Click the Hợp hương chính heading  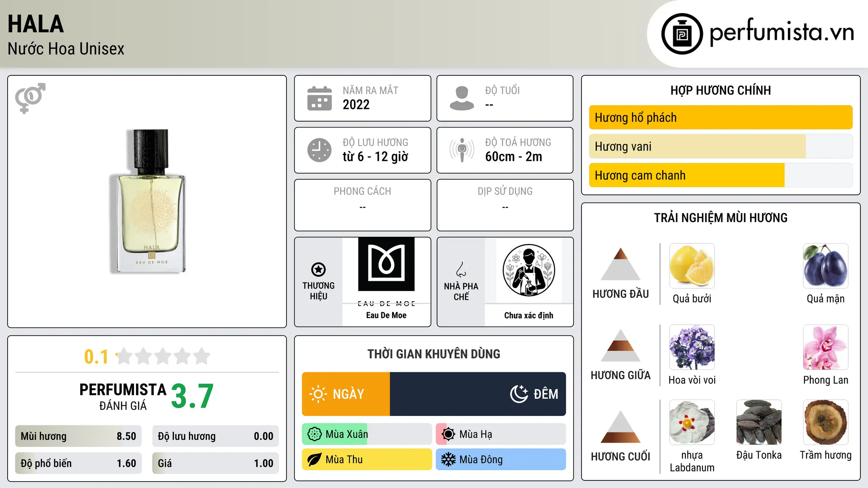coord(721,90)
